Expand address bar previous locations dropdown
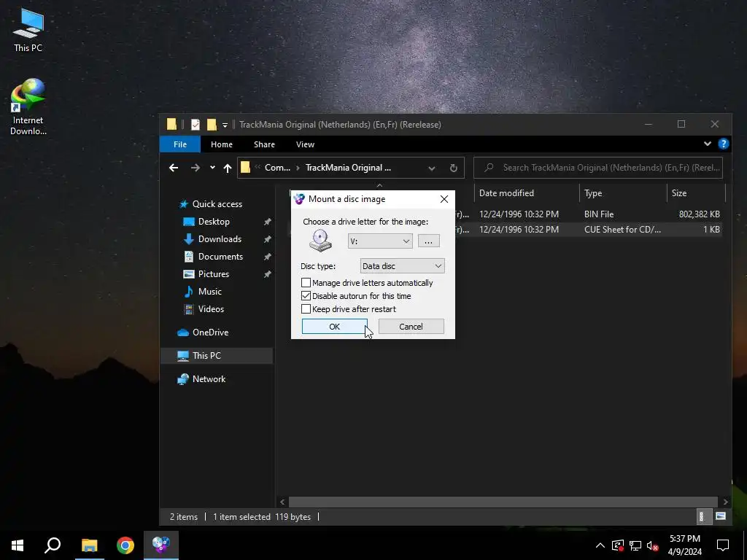Image resolution: width=747 pixels, height=560 pixels. [432, 168]
